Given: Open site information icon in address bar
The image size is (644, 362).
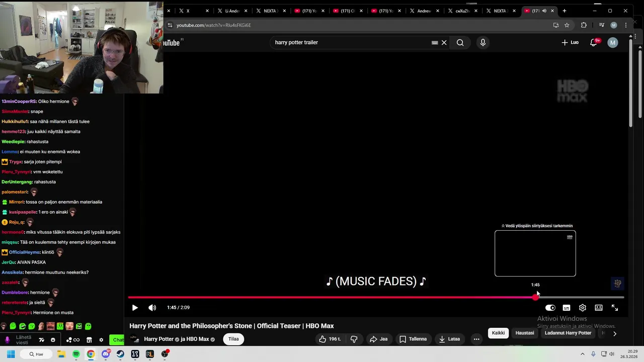Looking at the screenshot, I should [x=170, y=25].
